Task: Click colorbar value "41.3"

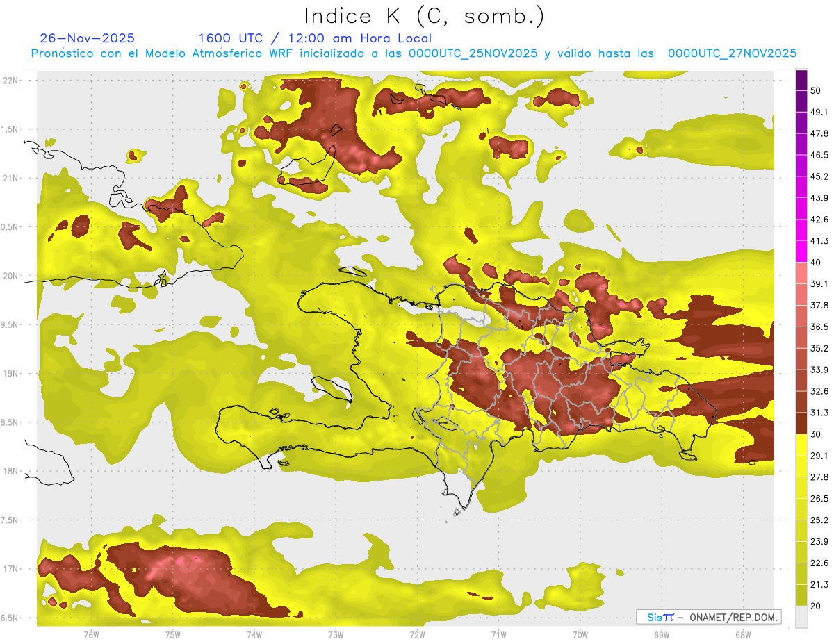Action: [819, 241]
